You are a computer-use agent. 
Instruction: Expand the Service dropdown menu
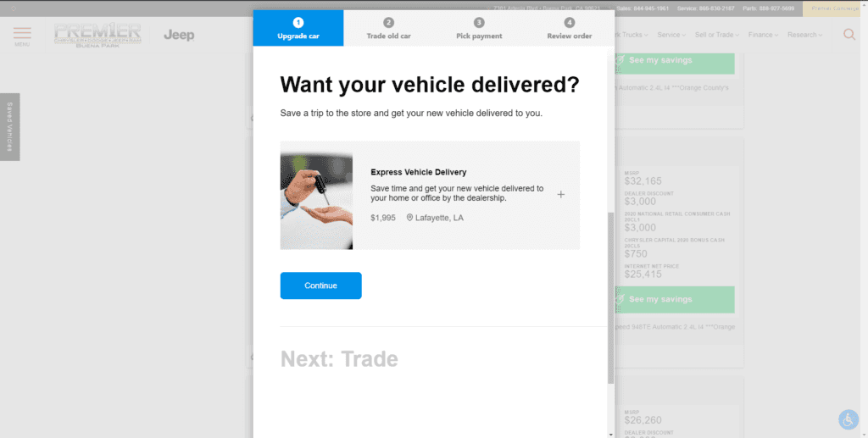click(x=671, y=35)
